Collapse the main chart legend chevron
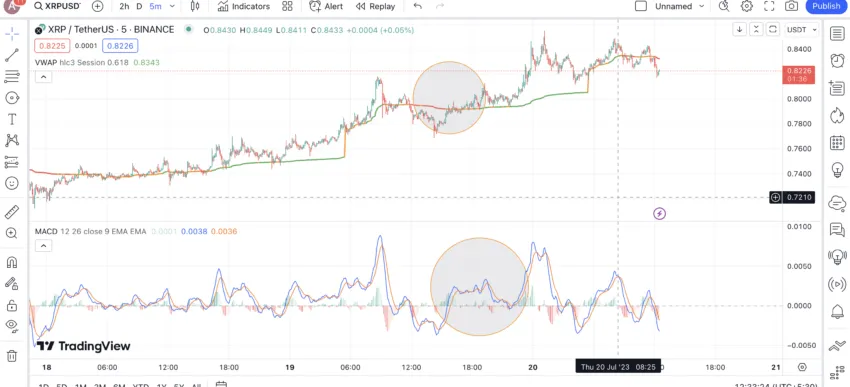Viewport: 850px width, 387px height. click(x=43, y=77)
